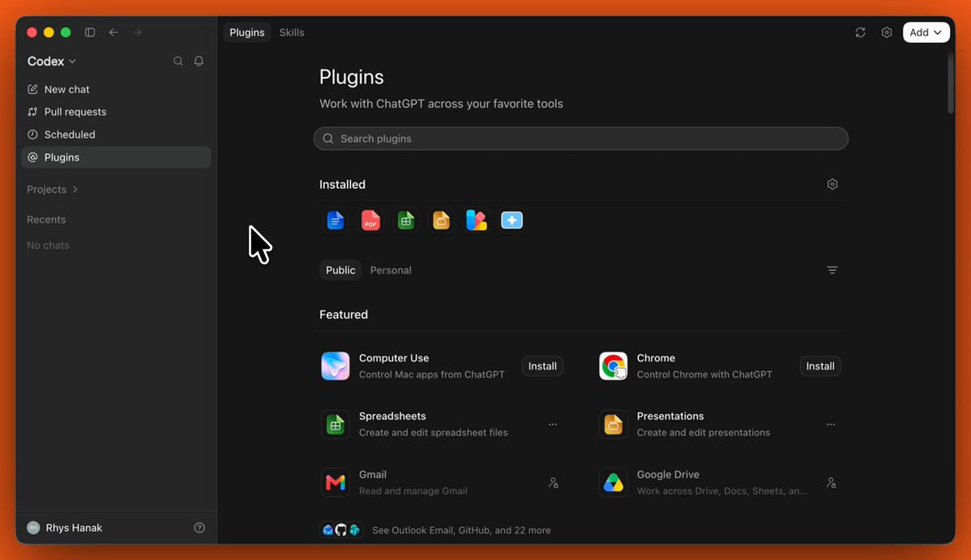The height and width of the screenshot is (560, 971).
Task: Click the Chrome plugin icon
Action: coord(613,366)
